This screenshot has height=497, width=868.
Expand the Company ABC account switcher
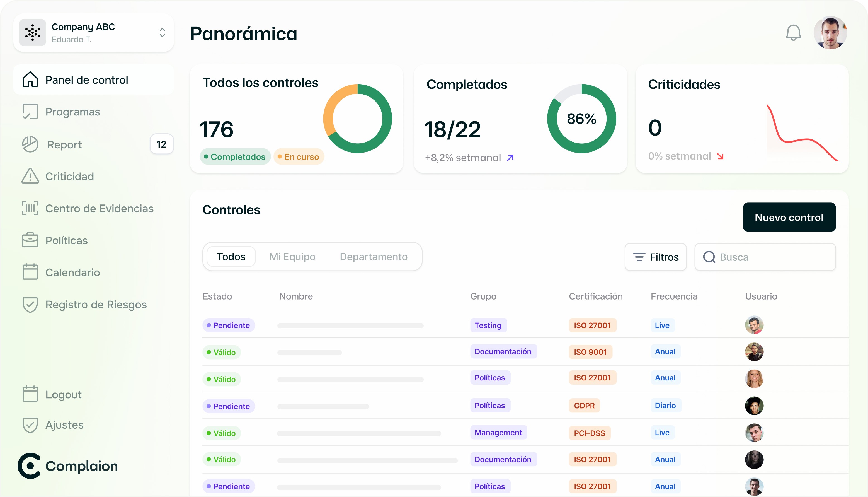[162, 33]
